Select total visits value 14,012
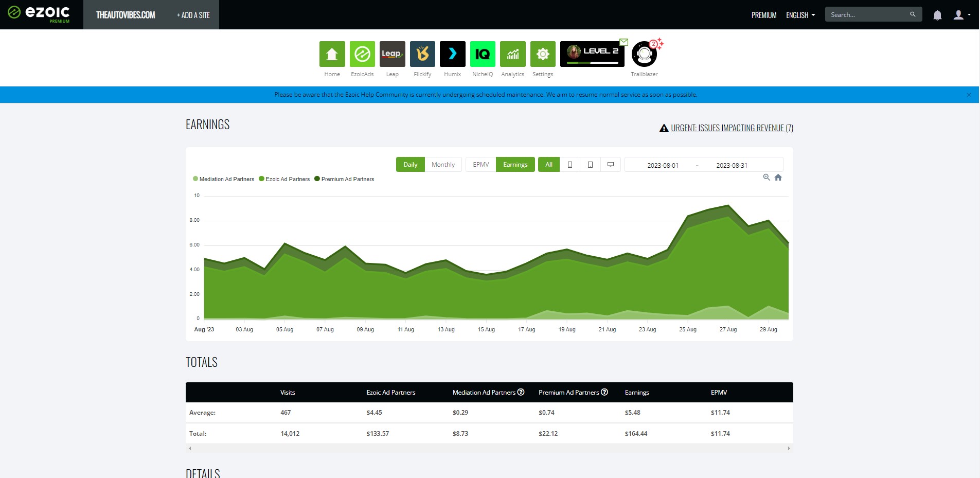 pyautogui.click(x=290, y=434)
